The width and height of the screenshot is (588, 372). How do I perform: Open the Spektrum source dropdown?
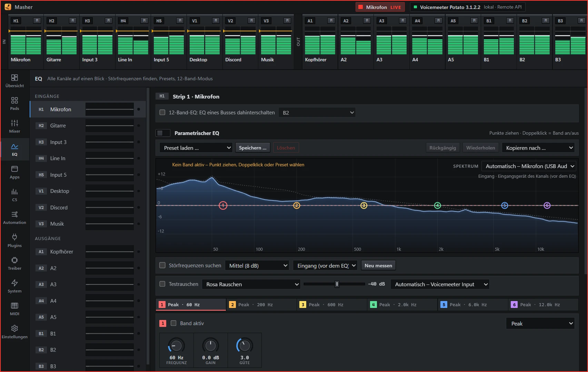pyautogui.click(x=529, y=166)
